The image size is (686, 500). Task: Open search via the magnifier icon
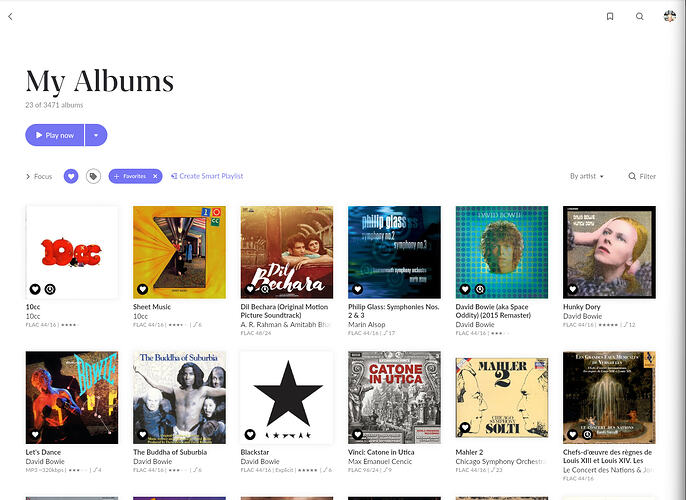tap(640, 16)
